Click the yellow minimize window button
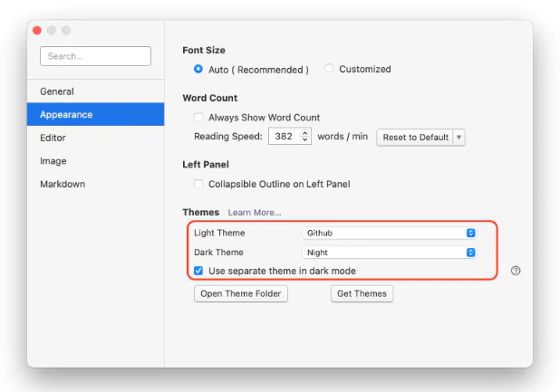The width and height of the screenshot is (560, 392). point(52,31)
